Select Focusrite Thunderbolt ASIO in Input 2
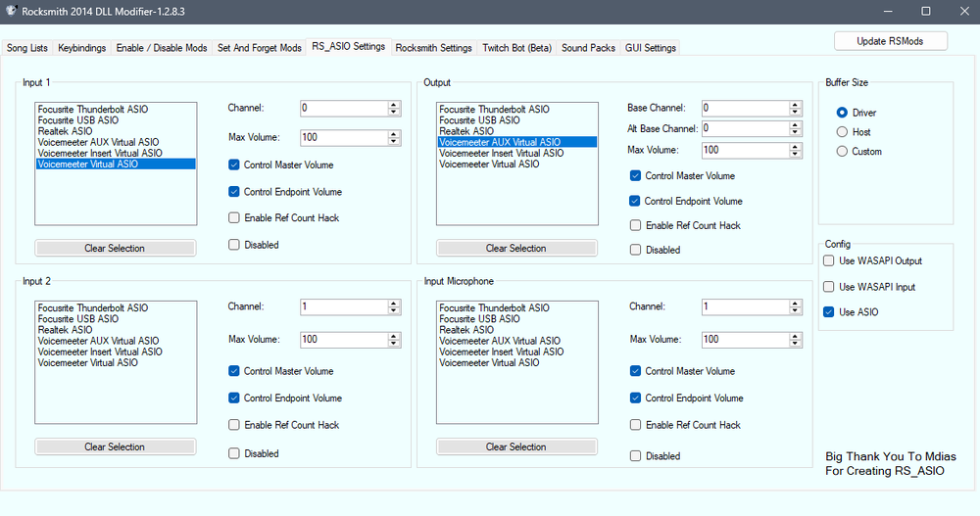The width and height of the screenshot is (980, 516). (x=116, y=308)
